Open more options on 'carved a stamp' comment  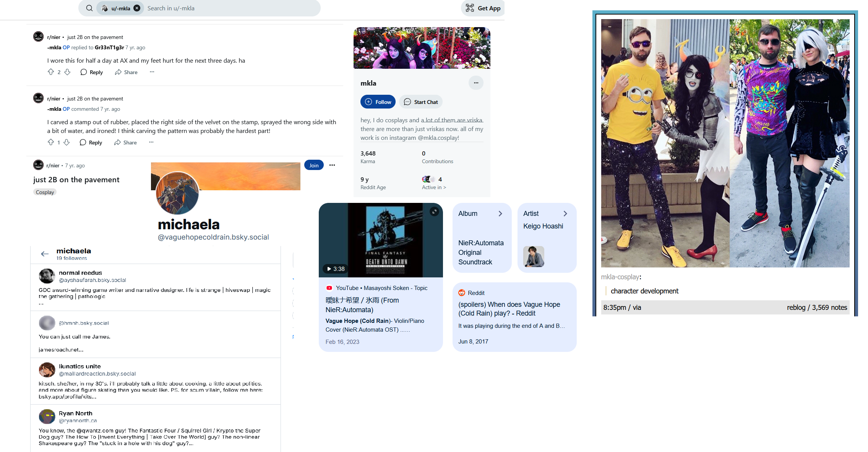tap(151, 142)
